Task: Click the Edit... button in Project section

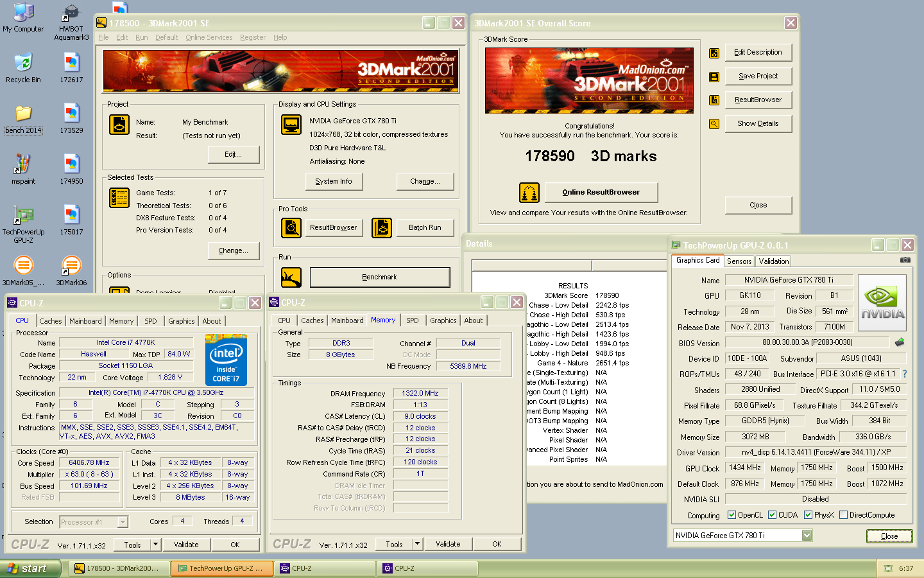Action: tap(234, 155)
